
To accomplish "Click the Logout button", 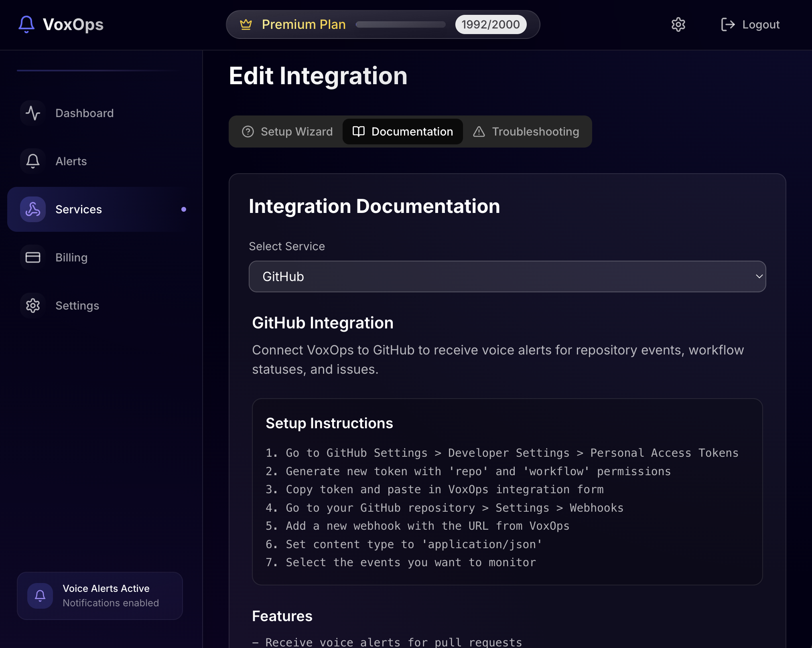I will click(750, 24).
